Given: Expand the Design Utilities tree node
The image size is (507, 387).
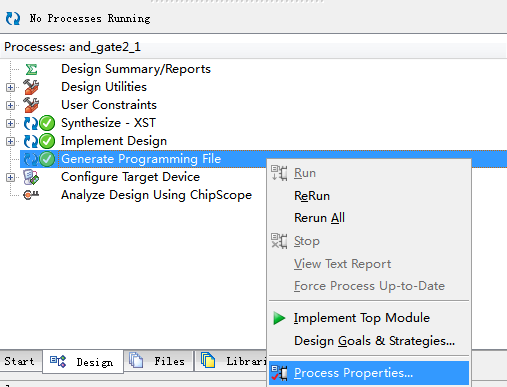Looking at the screenshot, I should (10, 87).
